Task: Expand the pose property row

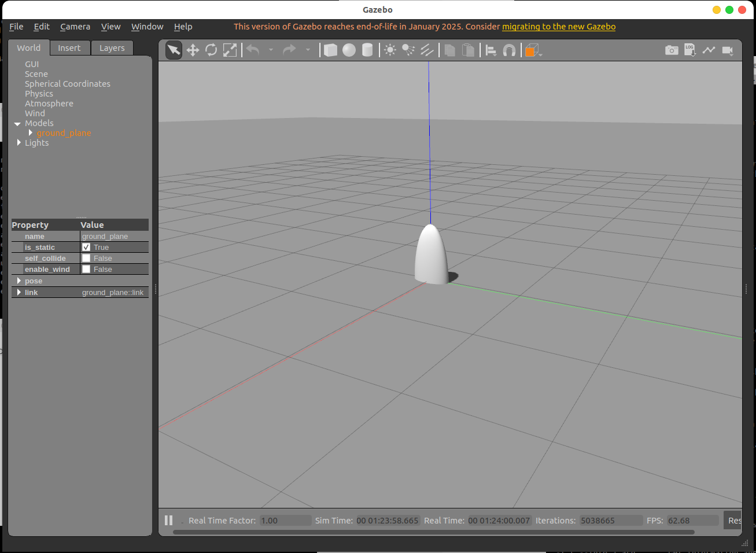Action: [19, 281]
